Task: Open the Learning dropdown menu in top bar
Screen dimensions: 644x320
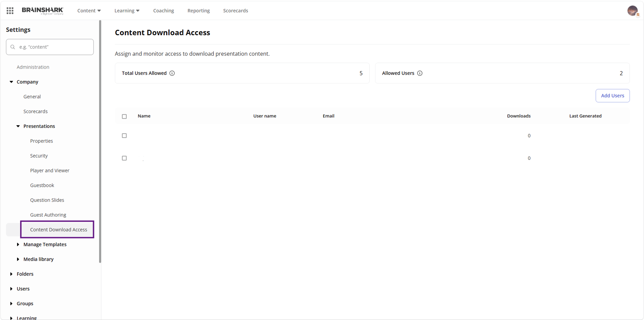Action: click(127, 11)
